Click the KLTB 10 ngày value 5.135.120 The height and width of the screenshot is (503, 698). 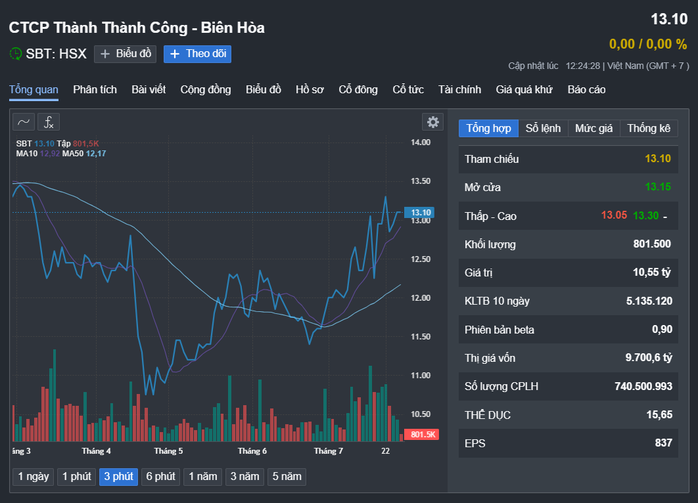(649, 301)
